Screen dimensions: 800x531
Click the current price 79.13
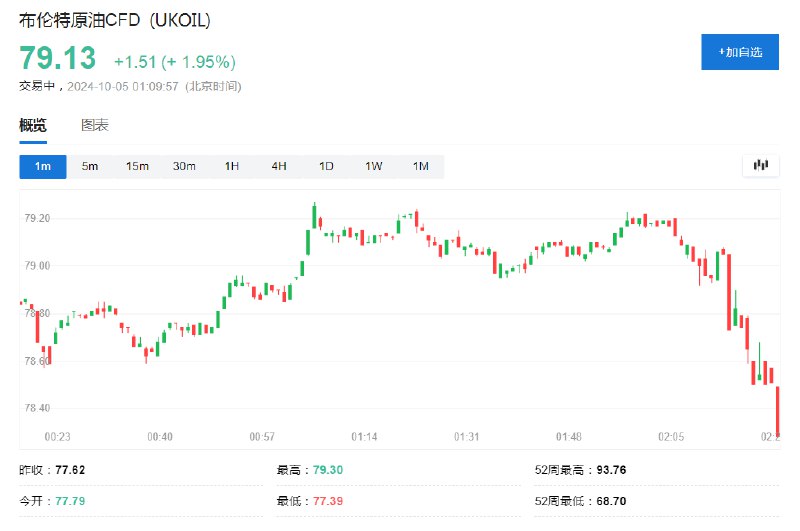pos(58,58)
